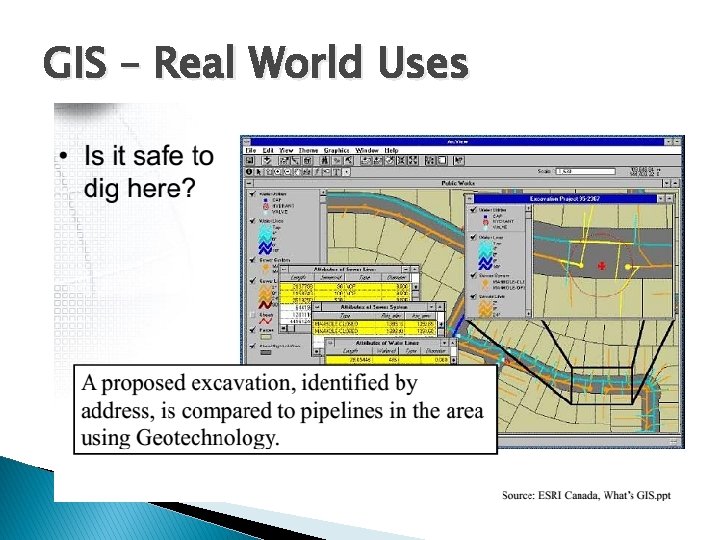
Task: Click the Zoom Out center toolbar icon
Action: pos(413,160)
